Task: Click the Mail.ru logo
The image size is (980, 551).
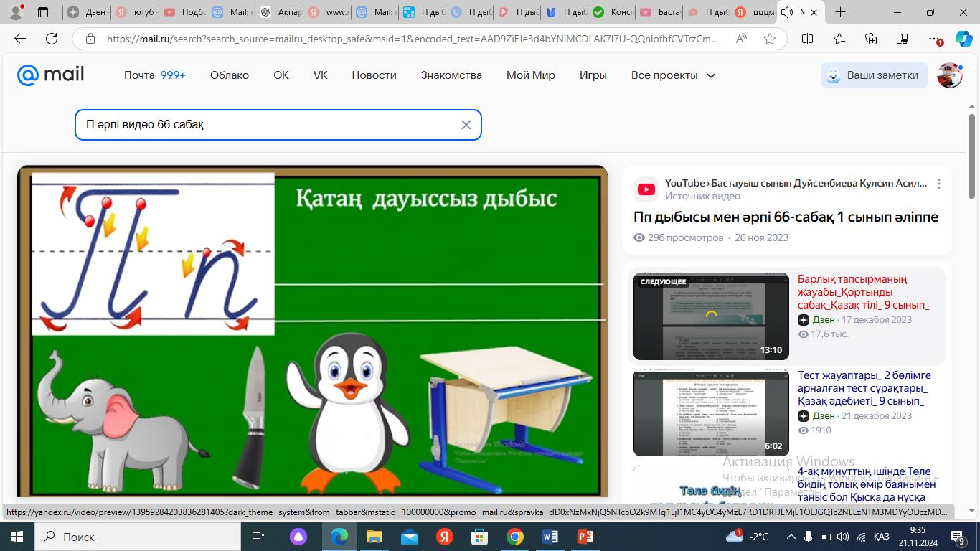Action: click(51, 75)
